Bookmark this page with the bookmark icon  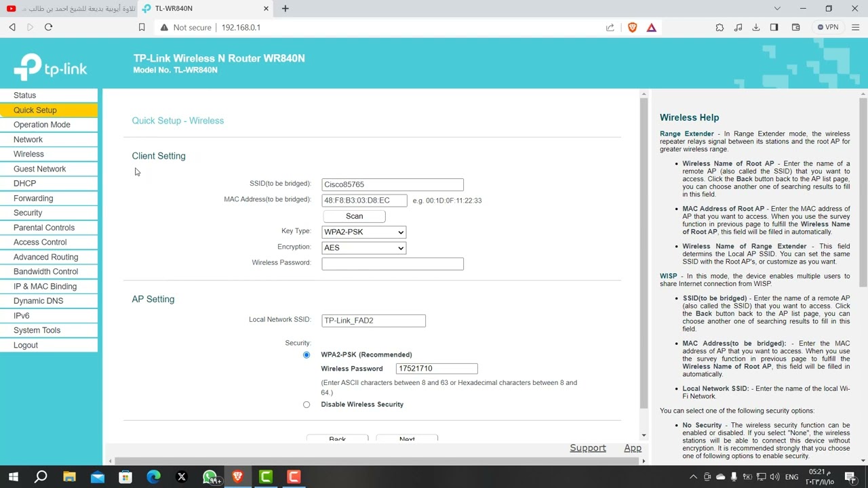[142, 27]
